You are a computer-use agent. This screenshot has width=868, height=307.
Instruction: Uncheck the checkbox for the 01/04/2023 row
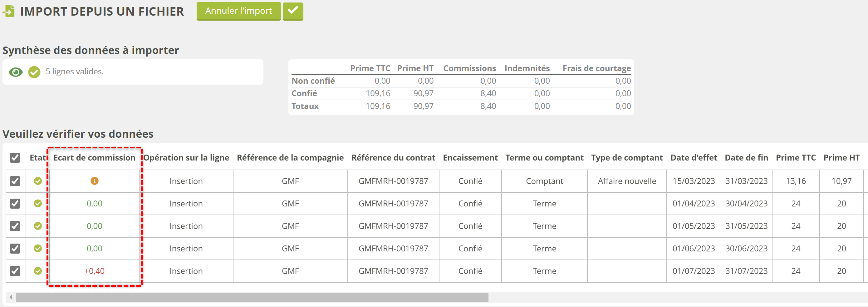(15, 204)
